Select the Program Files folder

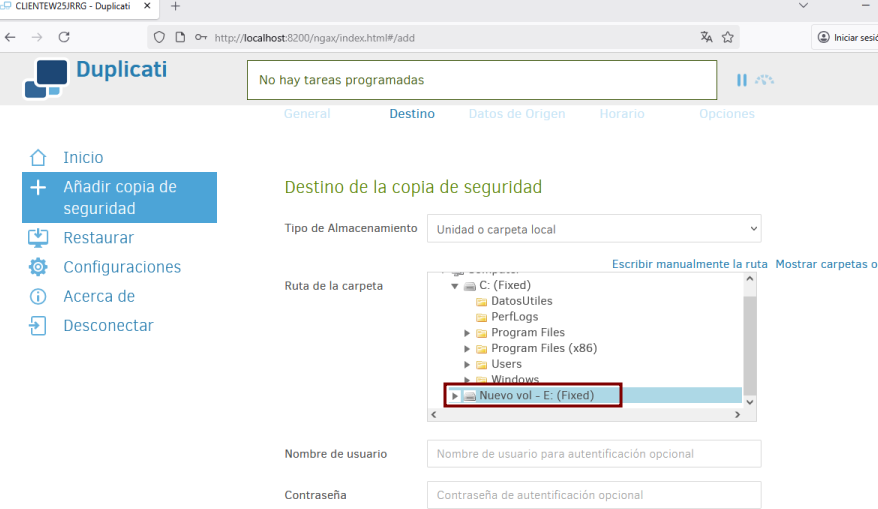pyautogui.click(x=528, y=333)
